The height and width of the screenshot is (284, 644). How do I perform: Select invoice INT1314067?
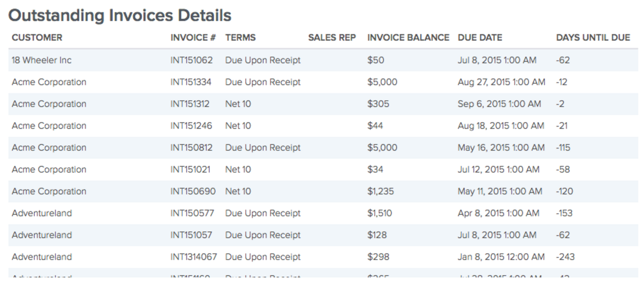pos(193,257)
